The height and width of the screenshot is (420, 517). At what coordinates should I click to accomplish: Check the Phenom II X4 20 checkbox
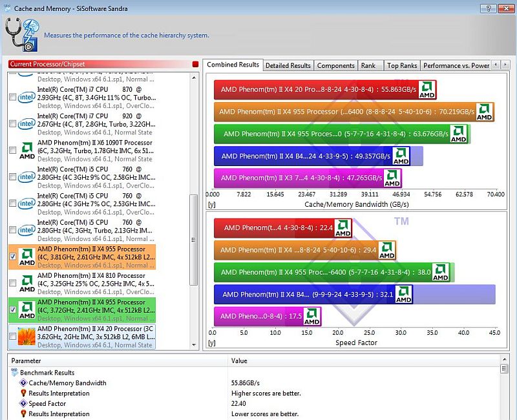12,336
